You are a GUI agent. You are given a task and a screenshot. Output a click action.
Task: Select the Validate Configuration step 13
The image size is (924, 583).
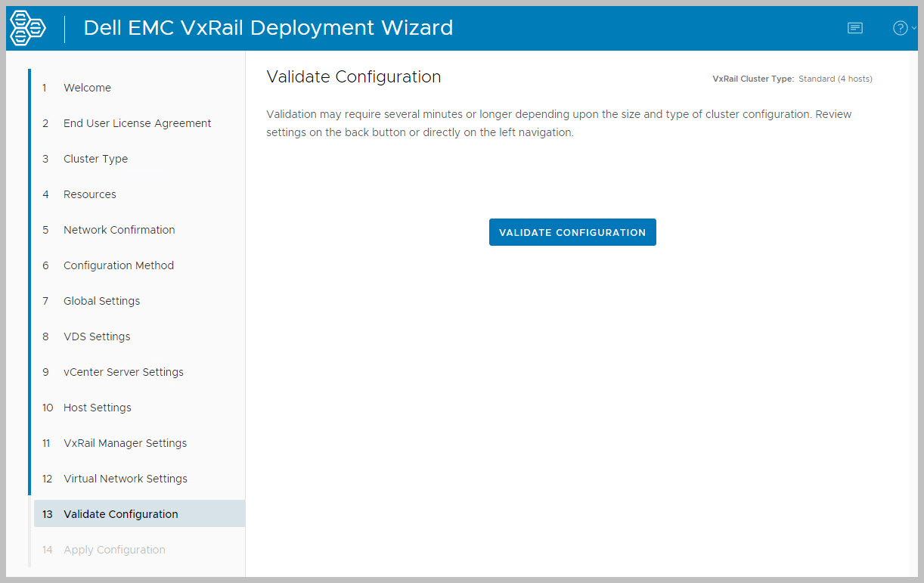point(120,514)
